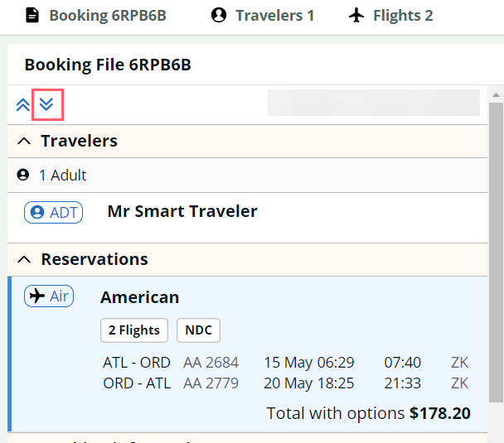Collapse all sections with double-up chevrons
Image resolution: width=504 pixels, height=443 pixels.
tap(23, 104)
